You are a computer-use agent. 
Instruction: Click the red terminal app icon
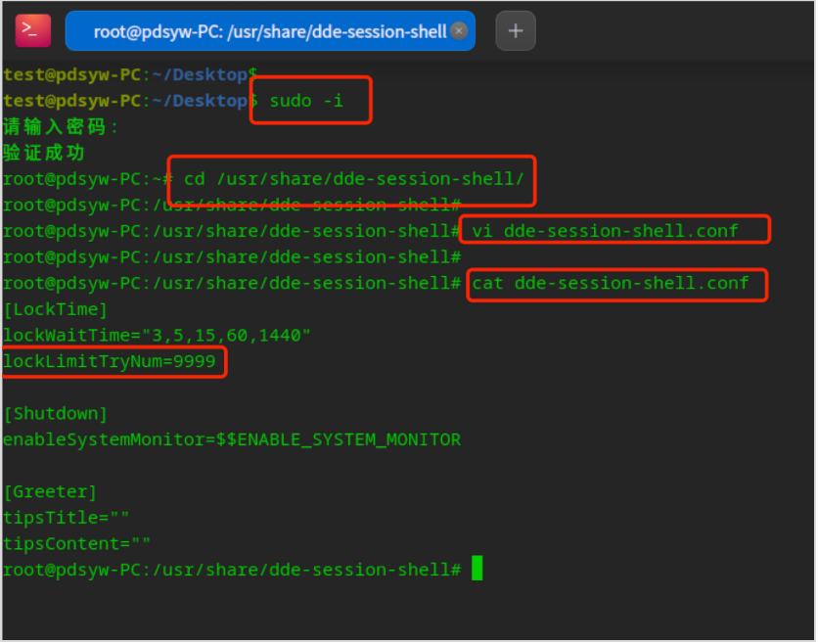[33, 30]
